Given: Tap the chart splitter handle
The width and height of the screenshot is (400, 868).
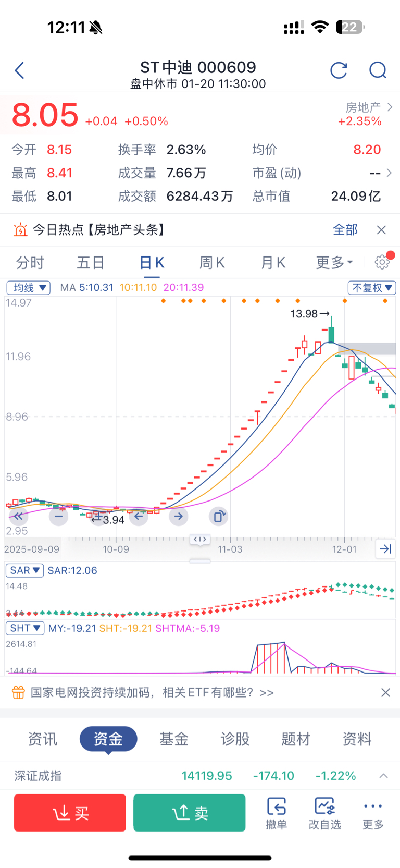Looking at the screenshot, I should [200, 539].
